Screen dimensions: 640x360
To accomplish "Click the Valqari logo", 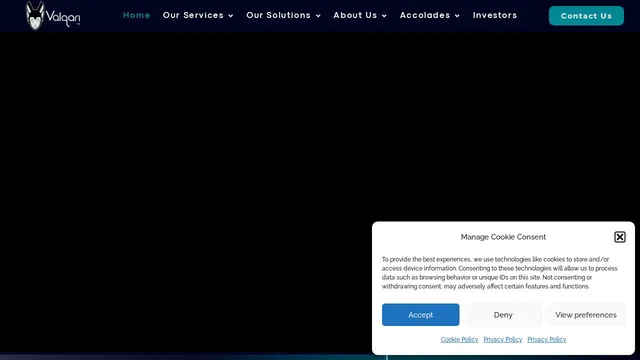I will click(x=53, y=16).
